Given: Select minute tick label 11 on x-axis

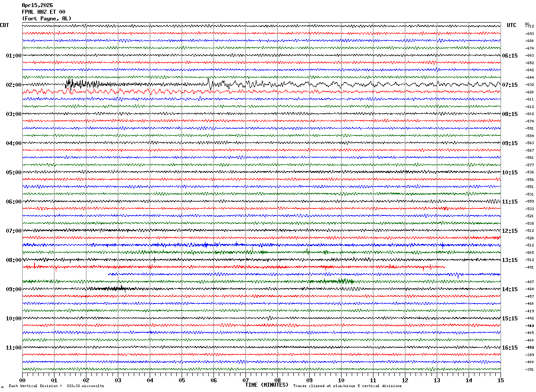Looking at the screenshot, I should 373,380.
